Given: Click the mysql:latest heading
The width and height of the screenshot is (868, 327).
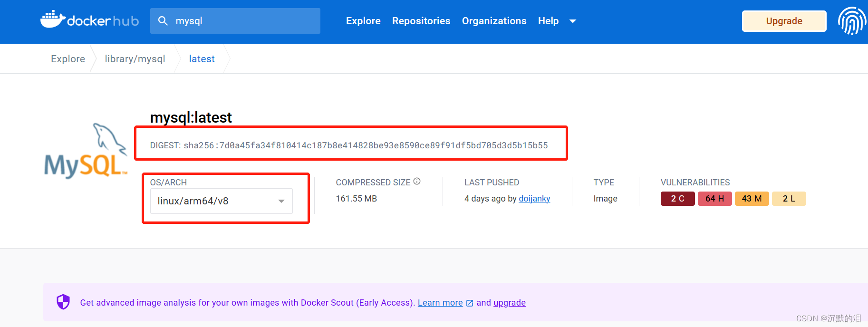Looking at the screenshot, I should click(191, 117).
